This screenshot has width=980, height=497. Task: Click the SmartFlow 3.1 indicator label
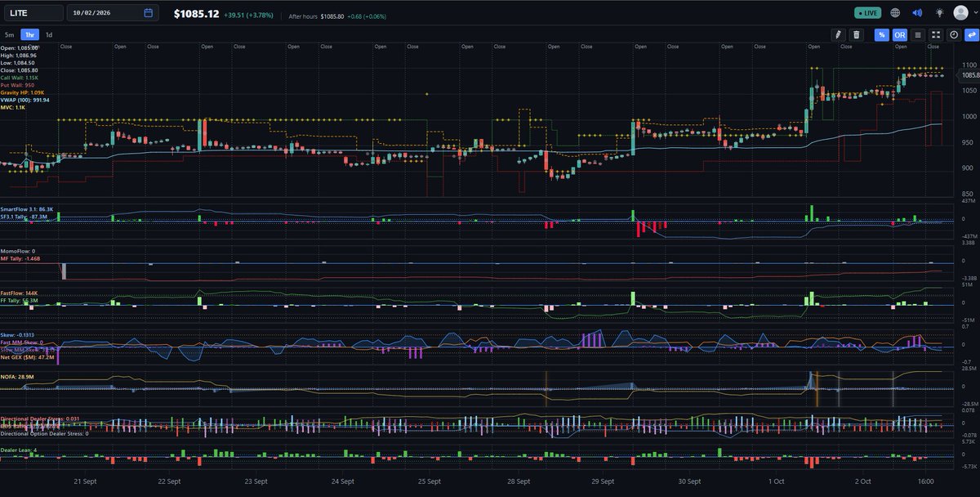tap(27, 209)
